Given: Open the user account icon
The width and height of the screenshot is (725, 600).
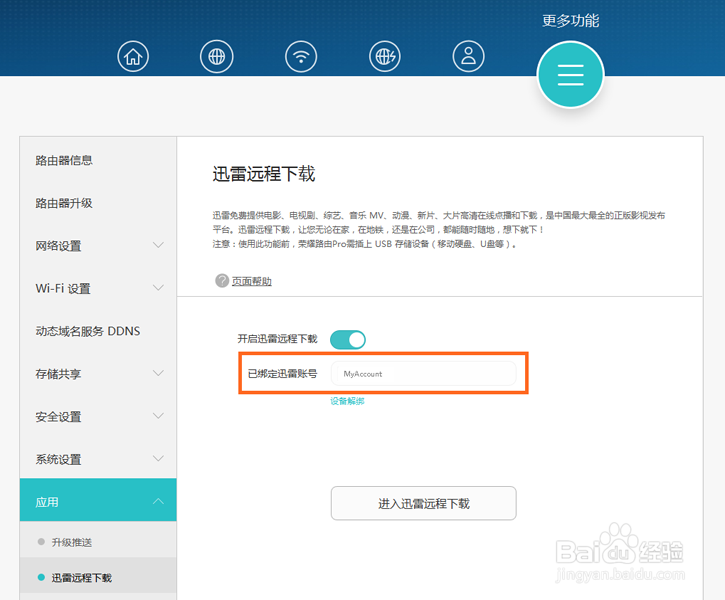Looking at the screenshot, I should pos(468,56).
